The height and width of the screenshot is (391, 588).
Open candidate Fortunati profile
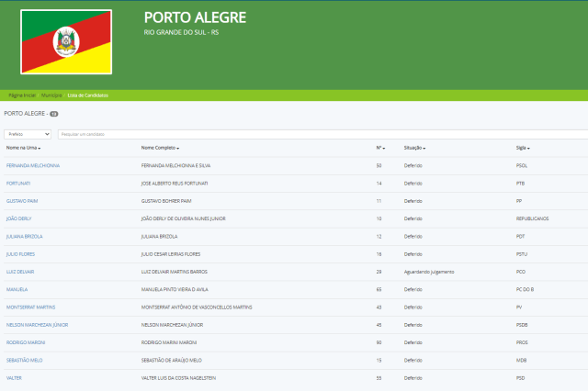[x=18, y=184]
